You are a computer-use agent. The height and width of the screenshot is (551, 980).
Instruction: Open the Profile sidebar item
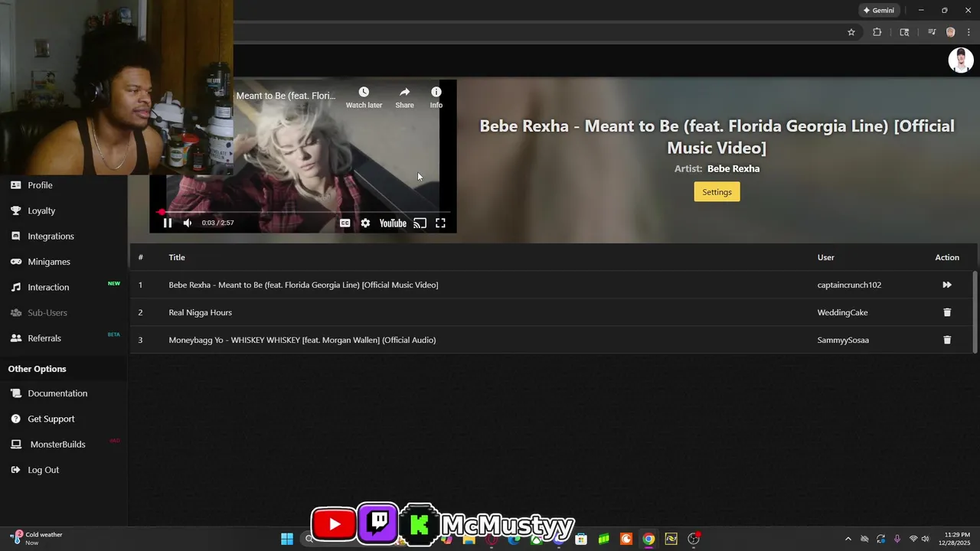(40, 185)
